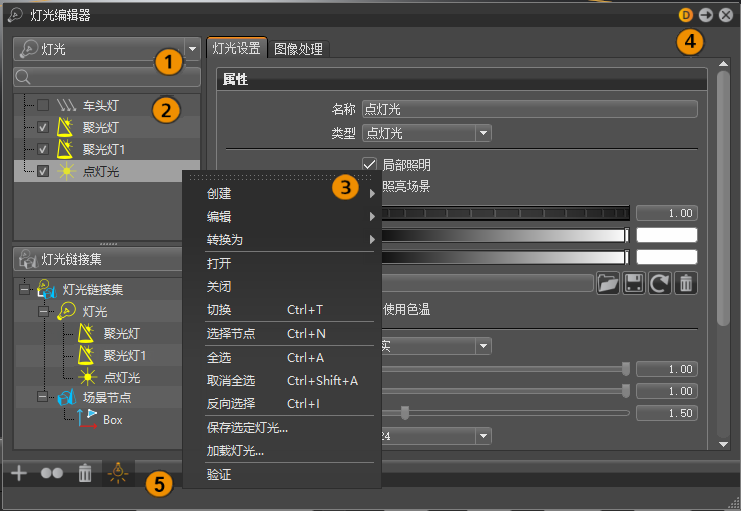Screen dimensions: 741x511
Task: Click the trash icon in bottom toolbar
Action: click(85, 473)
